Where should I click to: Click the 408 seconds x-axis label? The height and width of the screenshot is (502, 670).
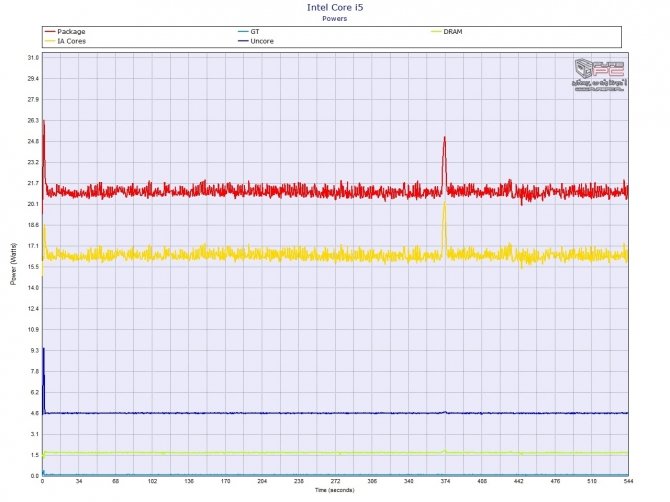pos(482,481)
